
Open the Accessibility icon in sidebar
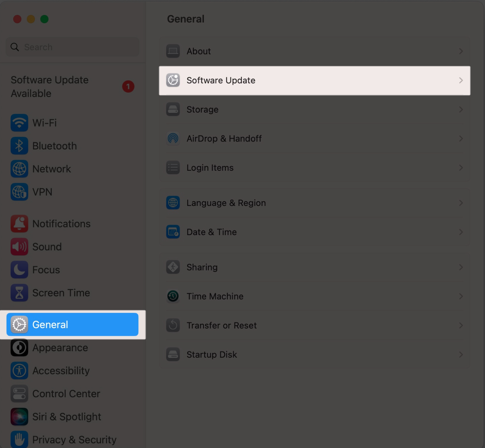point(19,371)
